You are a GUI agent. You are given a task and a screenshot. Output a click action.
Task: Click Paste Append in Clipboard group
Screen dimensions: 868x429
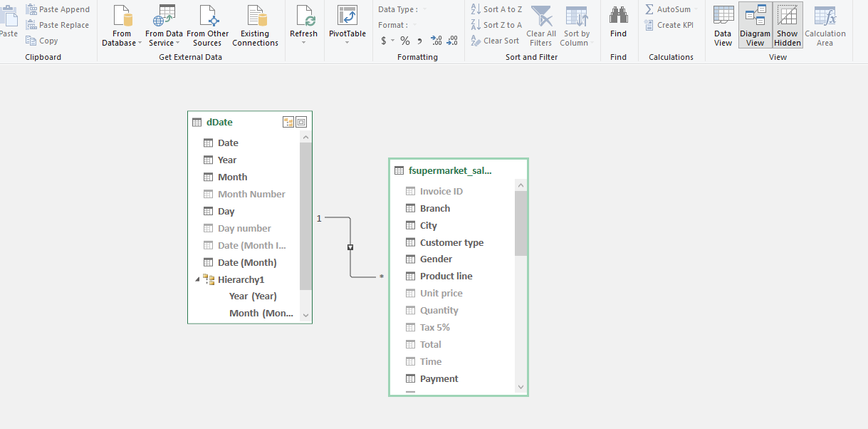coord(58,9)
